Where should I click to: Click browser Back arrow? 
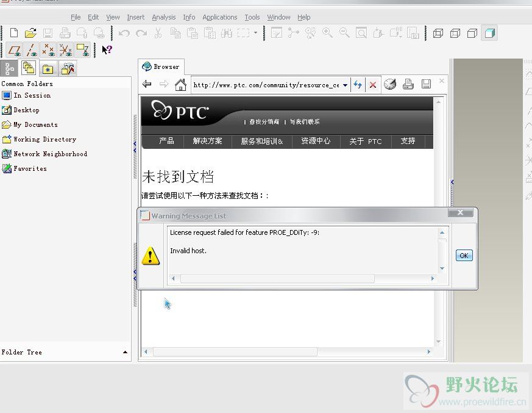(x=147, y=84)
